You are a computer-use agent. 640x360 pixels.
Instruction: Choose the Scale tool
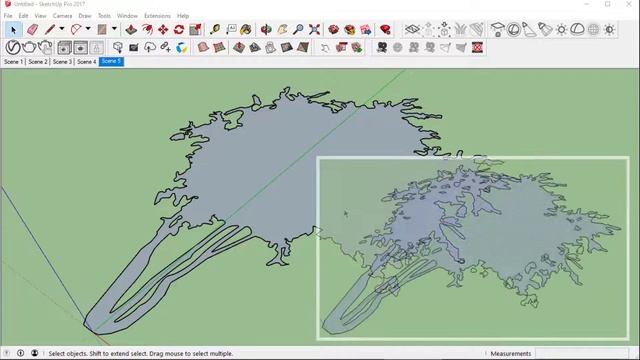tap(195, 29)
